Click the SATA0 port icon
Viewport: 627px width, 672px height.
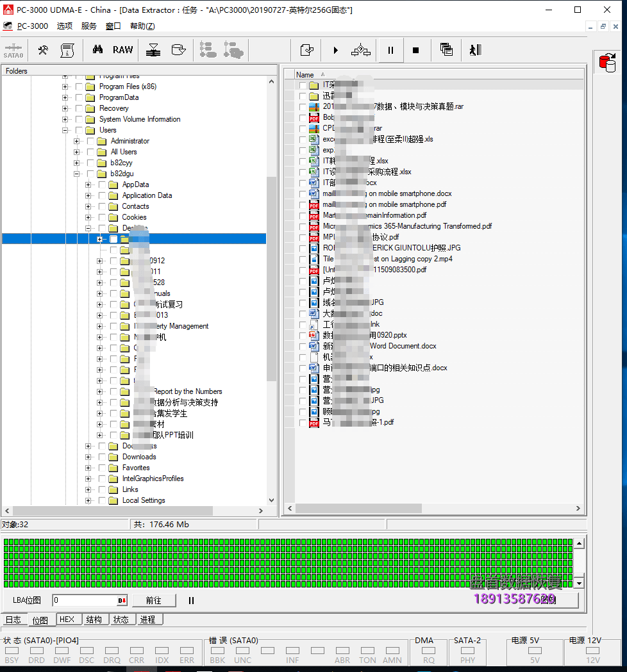tap(13, 50)
